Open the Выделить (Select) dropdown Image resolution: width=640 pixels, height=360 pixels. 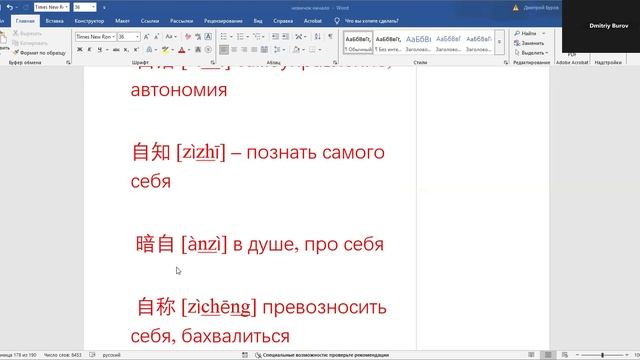[x=531, y=53]
